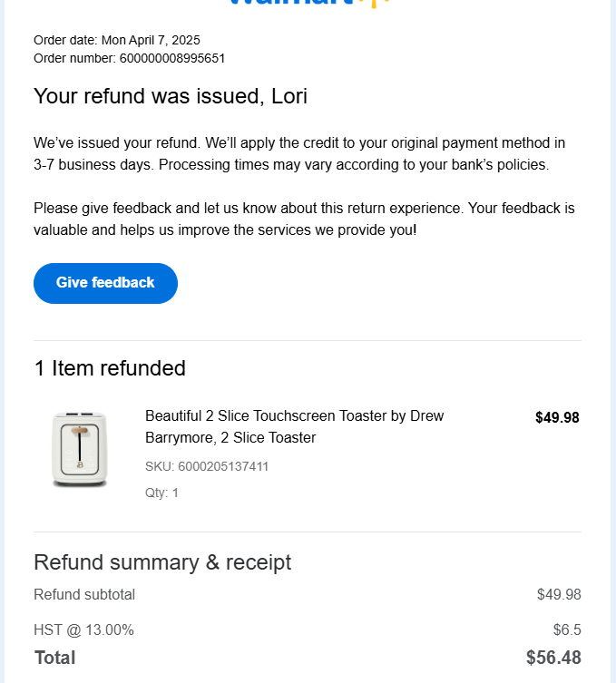Click the $6.5 tax amount
The width and height of the screenshot is (616, 683).
566,629
